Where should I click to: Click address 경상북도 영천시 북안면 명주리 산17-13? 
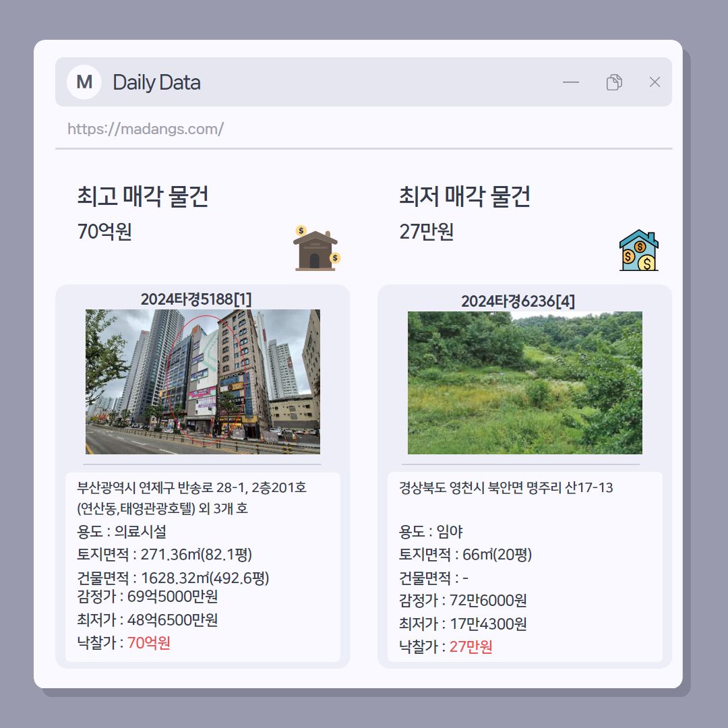506,487
